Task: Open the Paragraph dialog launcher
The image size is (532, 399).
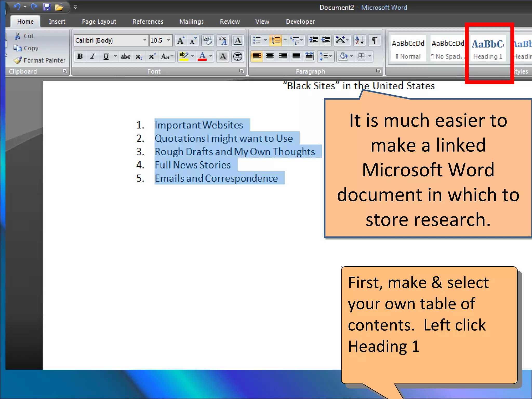Action: pyautogui.click(x=378, y=71)
